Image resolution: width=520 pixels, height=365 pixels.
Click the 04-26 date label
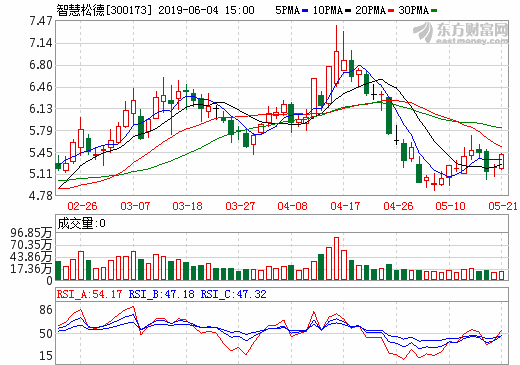point(398,206)
